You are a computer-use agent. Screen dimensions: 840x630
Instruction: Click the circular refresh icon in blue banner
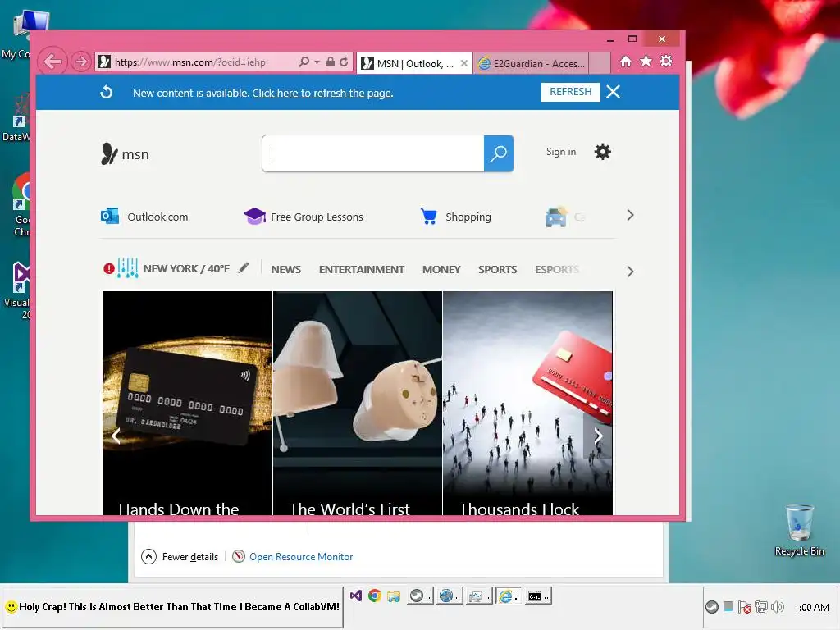click(x=107, y=92)
